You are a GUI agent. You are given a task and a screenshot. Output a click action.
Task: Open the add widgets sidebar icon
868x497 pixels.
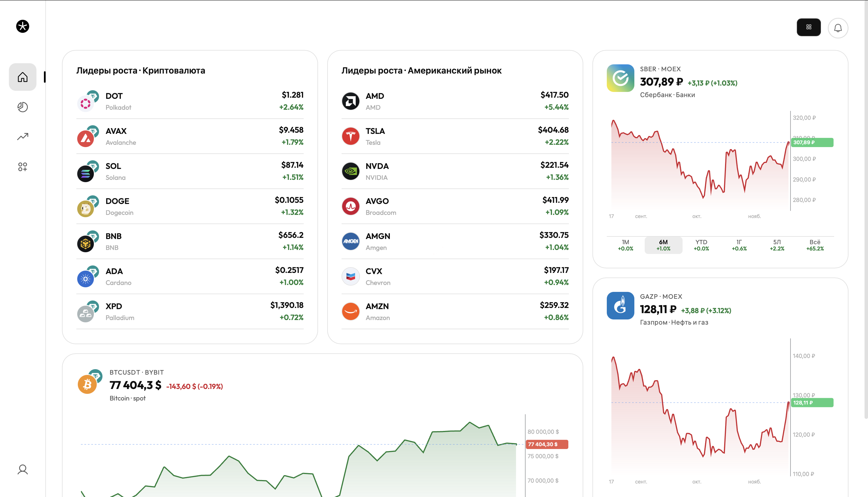click(22, 167)
